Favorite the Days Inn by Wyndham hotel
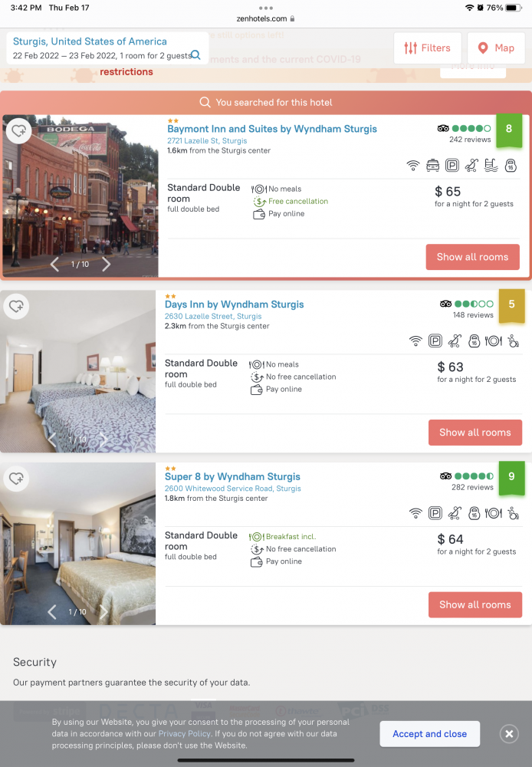Viewport: 532px width, 767px height. [x=16, y=306]
